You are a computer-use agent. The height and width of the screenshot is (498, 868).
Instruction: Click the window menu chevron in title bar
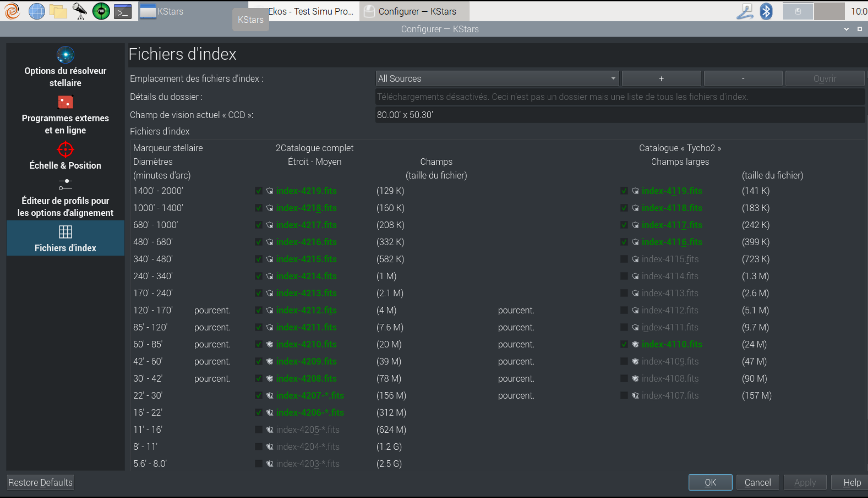[x=846, y=29]
